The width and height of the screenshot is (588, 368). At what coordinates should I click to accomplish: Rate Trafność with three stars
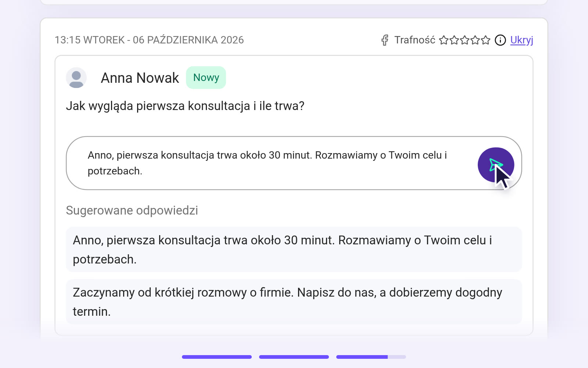click(465, 40)
